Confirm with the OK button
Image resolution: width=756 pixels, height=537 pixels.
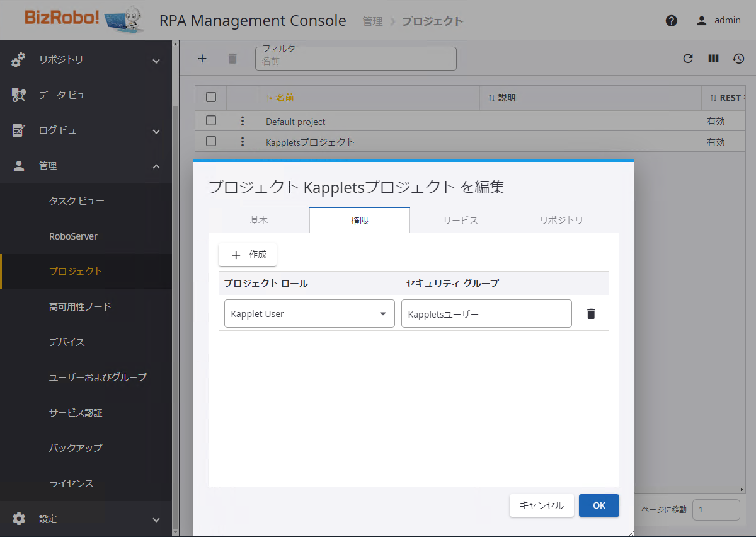pos(599,505)
